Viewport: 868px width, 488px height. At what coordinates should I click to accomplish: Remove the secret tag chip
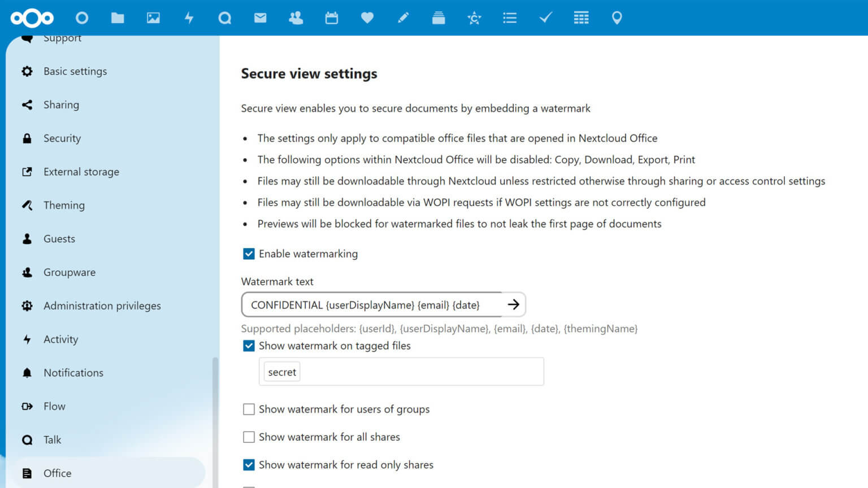pos(281,372)
